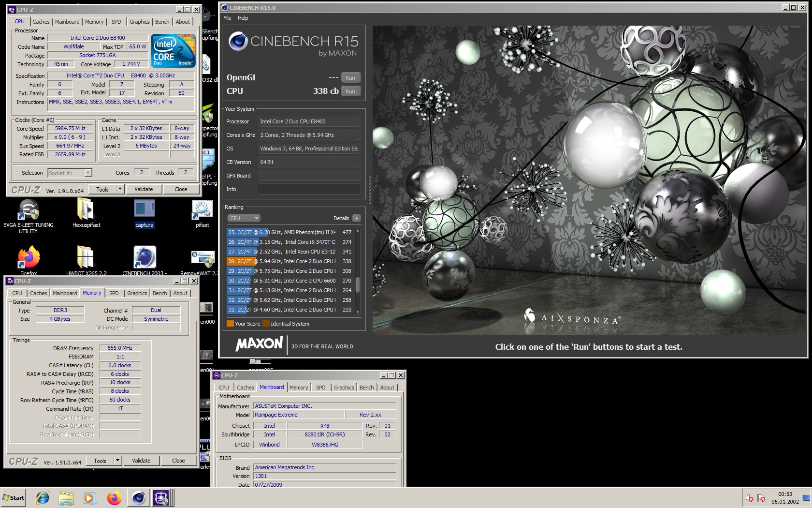This screenshot has height=508, width=812.
Task: Click the Cinebench render preview image
Action: coord(590,180)
